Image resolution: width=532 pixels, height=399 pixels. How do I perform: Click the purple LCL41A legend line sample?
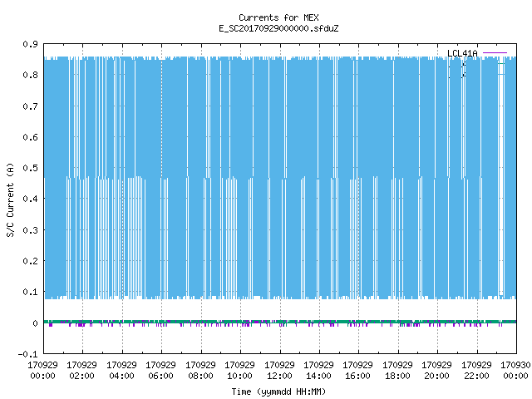pos(495,53)
